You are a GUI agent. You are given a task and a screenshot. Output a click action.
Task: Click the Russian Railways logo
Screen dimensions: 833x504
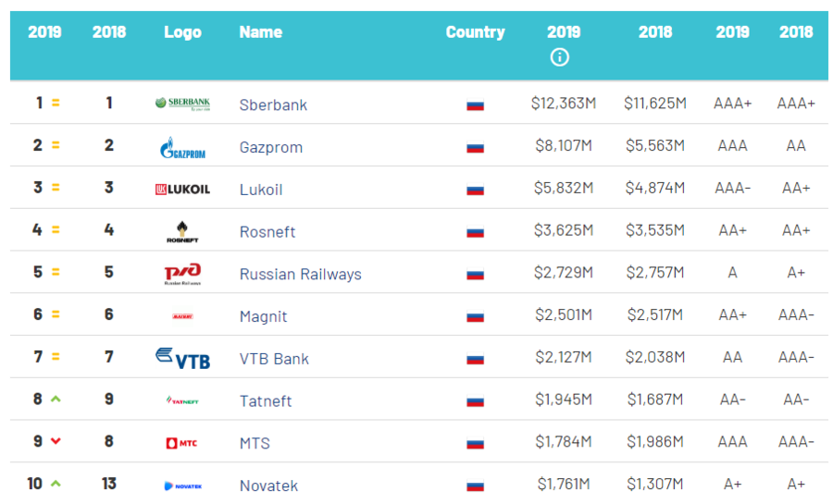(x=182, y=274)
